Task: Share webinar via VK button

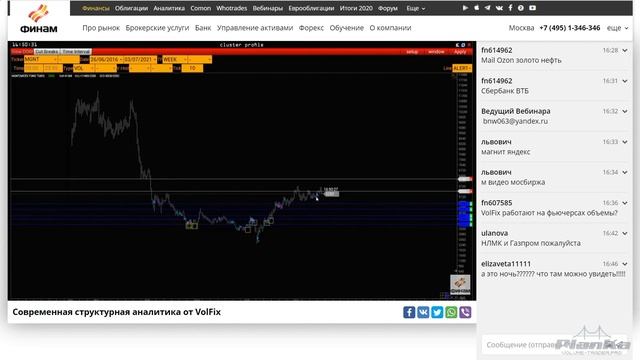Action: [423, 312]
